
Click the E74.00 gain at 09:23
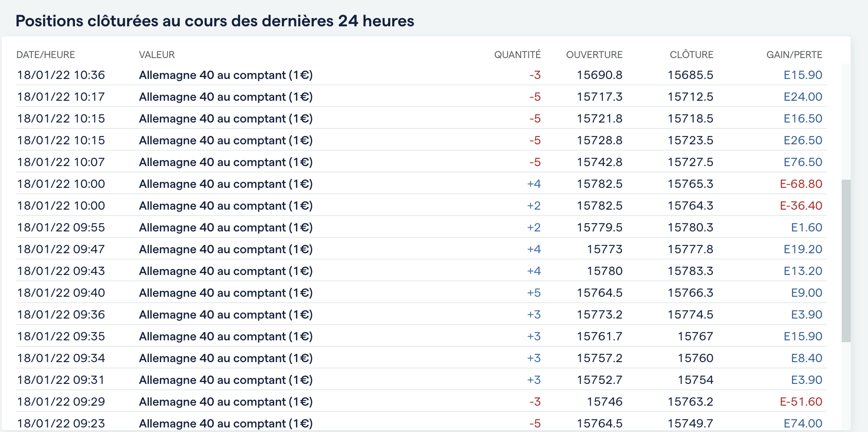pos(803,423)
